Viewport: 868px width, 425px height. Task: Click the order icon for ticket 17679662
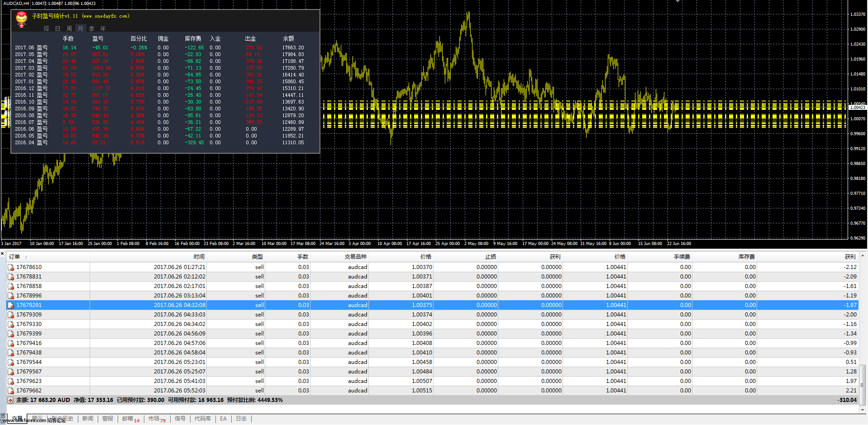[x=11, y=391]
